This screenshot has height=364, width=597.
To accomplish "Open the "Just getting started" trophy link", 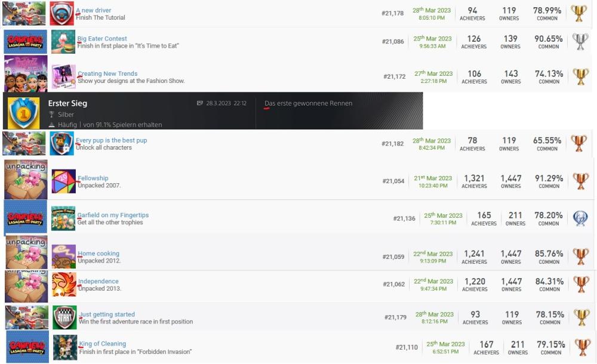I will coord(107,314).
